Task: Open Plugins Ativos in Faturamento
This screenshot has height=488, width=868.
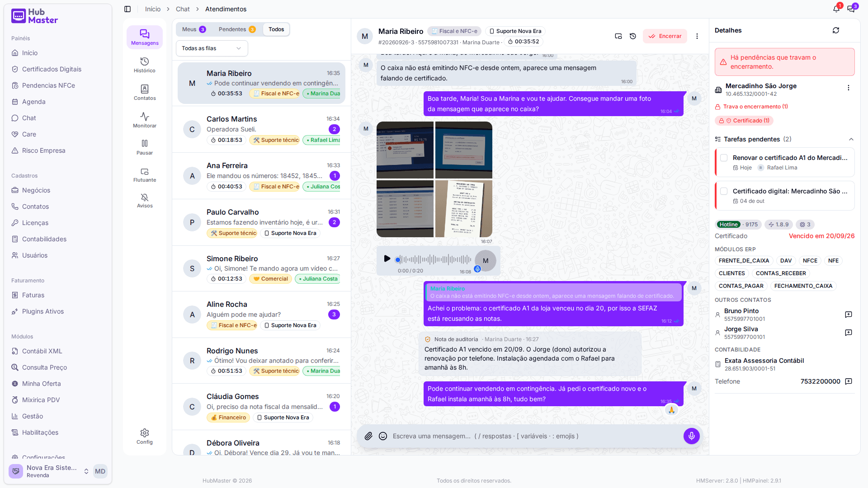Action: [x=43, y=311]
